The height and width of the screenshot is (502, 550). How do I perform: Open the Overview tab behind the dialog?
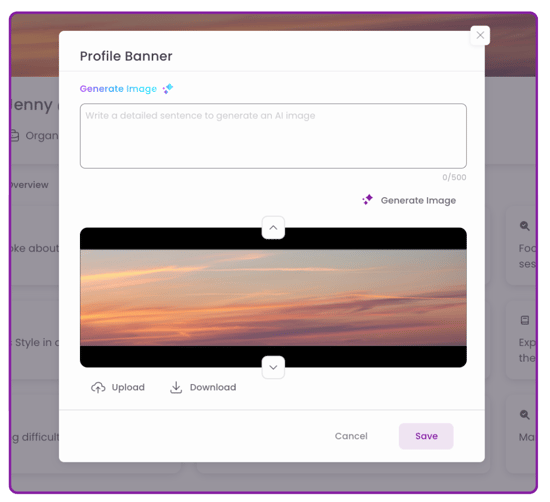(29, 185)
